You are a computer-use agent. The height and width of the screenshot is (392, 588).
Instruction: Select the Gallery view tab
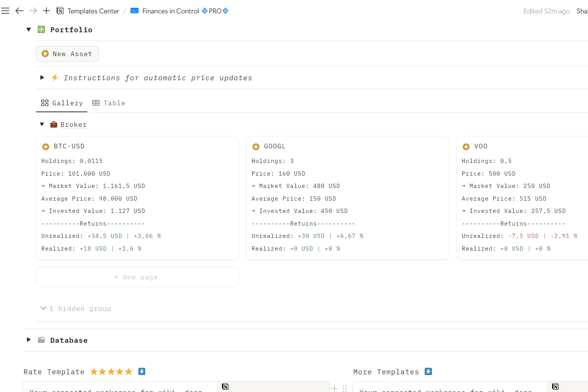click(62, 103)
